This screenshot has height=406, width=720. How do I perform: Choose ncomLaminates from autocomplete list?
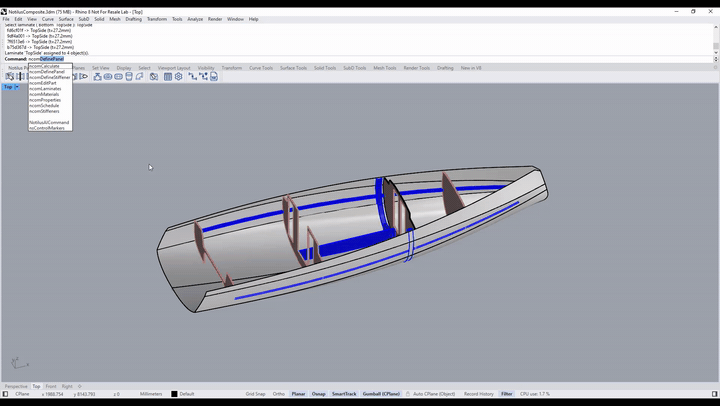pyautogui.click(x=50, y=89)
